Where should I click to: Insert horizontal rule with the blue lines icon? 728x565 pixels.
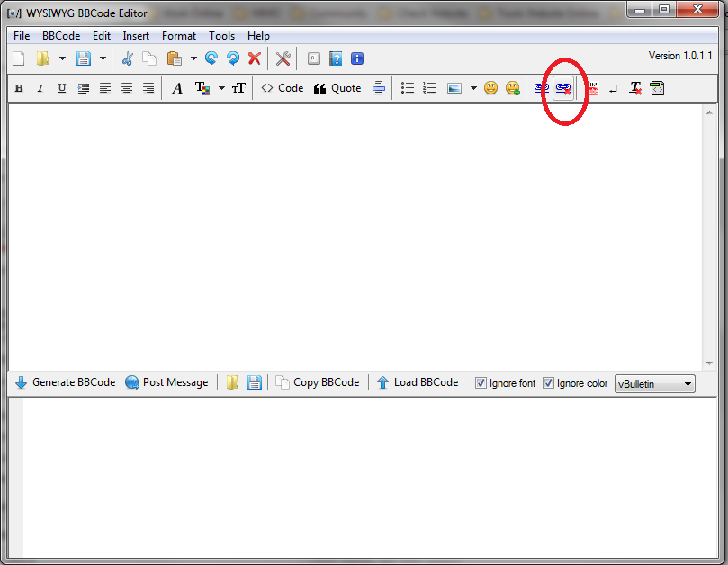coord(379,88)
